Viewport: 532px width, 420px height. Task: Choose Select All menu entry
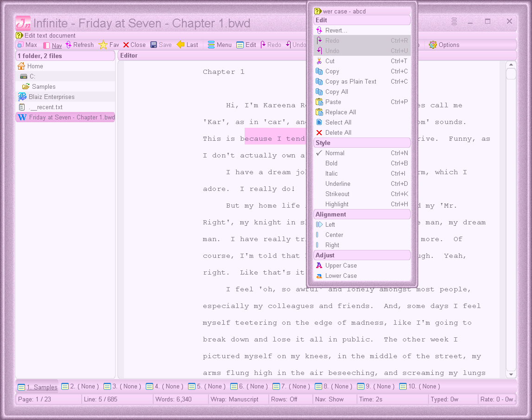362,122
